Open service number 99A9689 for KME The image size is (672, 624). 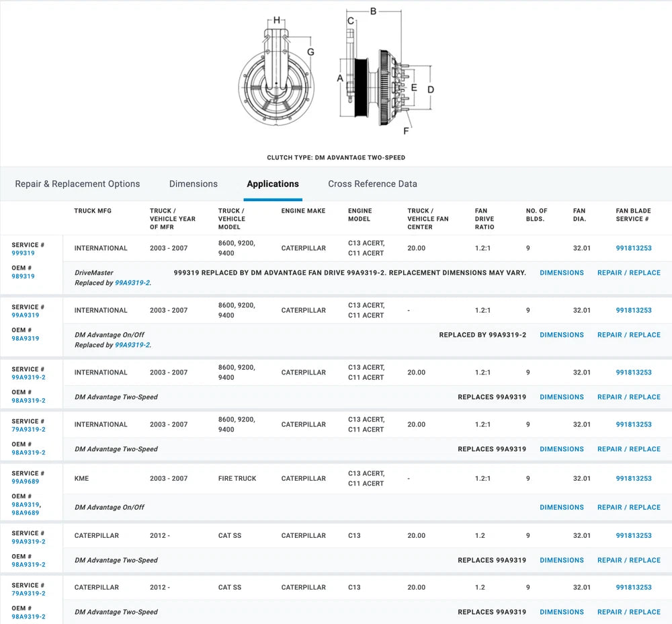tap(25, 481)
